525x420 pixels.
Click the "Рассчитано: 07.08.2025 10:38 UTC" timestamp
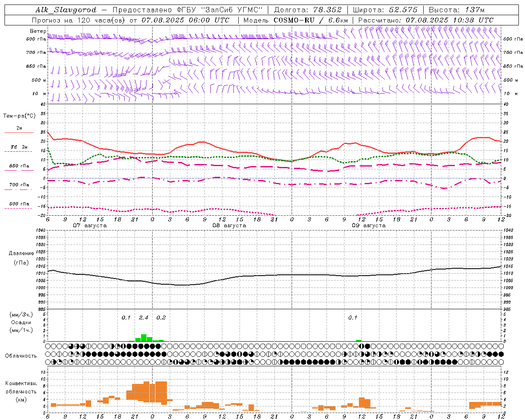tap(426, 20)
